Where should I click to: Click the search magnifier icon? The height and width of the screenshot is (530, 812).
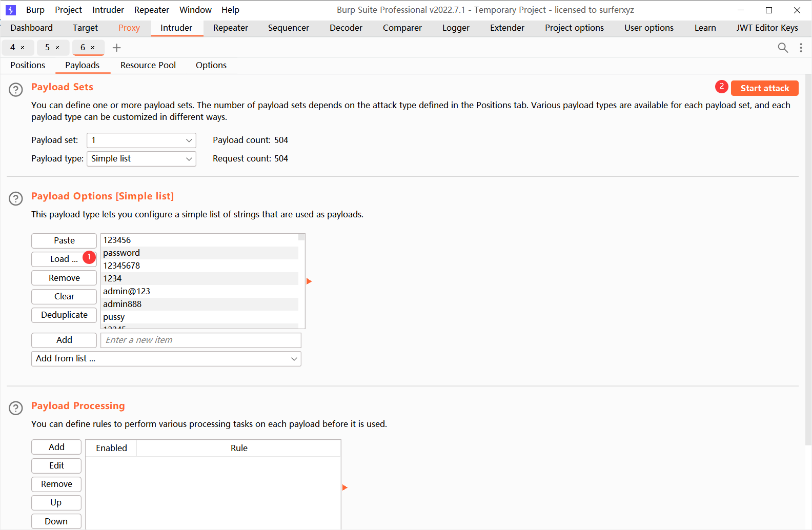point(783,48)
